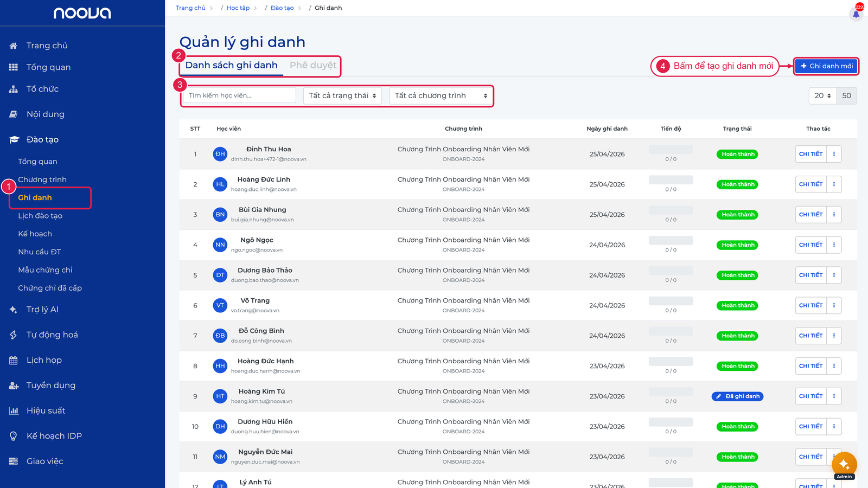The image size is (868, 488).
Task: Open the 20 rows-per-page dropdown
Action: click(822, 95)
